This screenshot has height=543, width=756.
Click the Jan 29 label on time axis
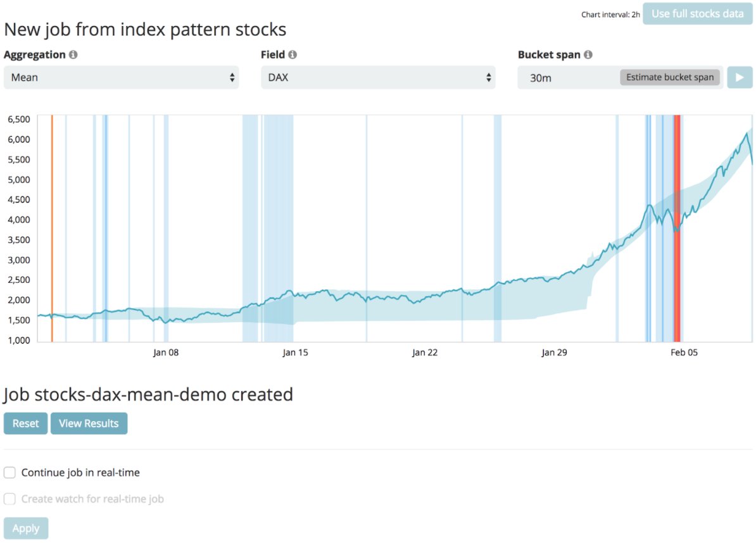pyautogui.click(x=554, y=353)
